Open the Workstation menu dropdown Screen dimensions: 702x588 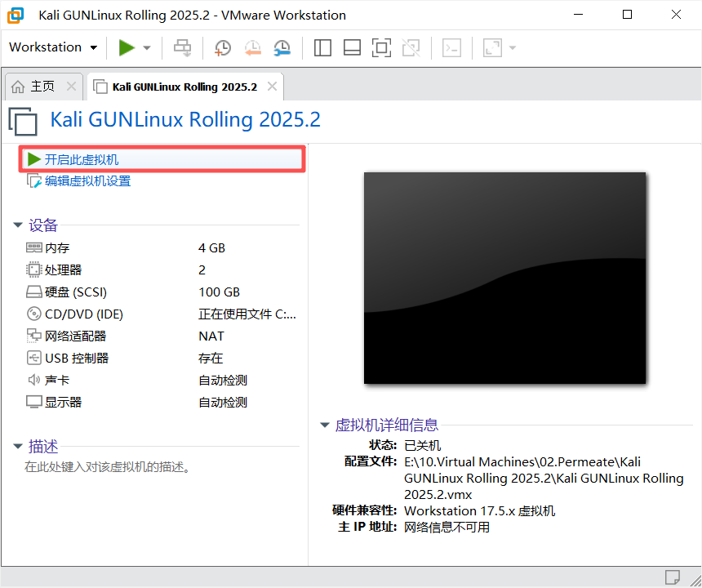pyautogui.click(x=53, y=47)
